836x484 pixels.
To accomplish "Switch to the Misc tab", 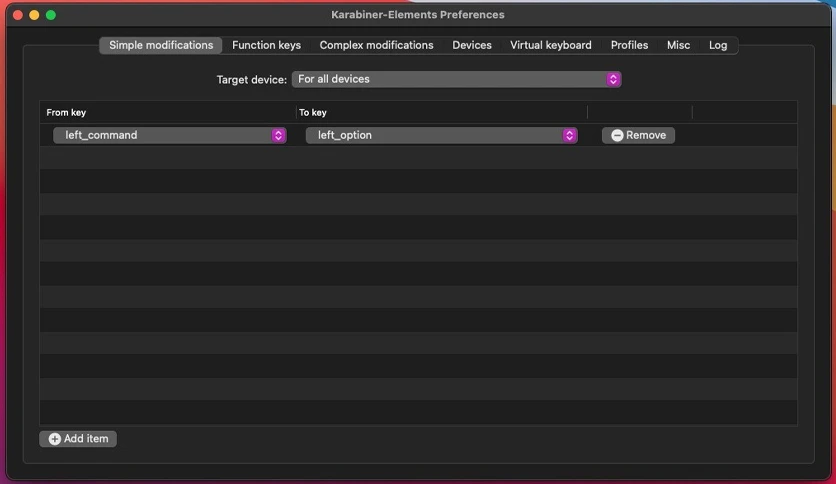I will pyautogui.click(x=678, y=45).
